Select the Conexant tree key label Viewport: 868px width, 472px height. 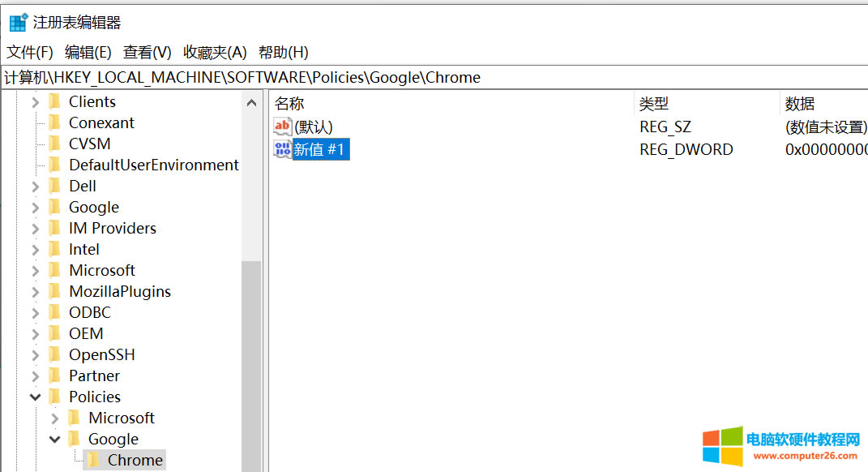(x=101, y=123)
